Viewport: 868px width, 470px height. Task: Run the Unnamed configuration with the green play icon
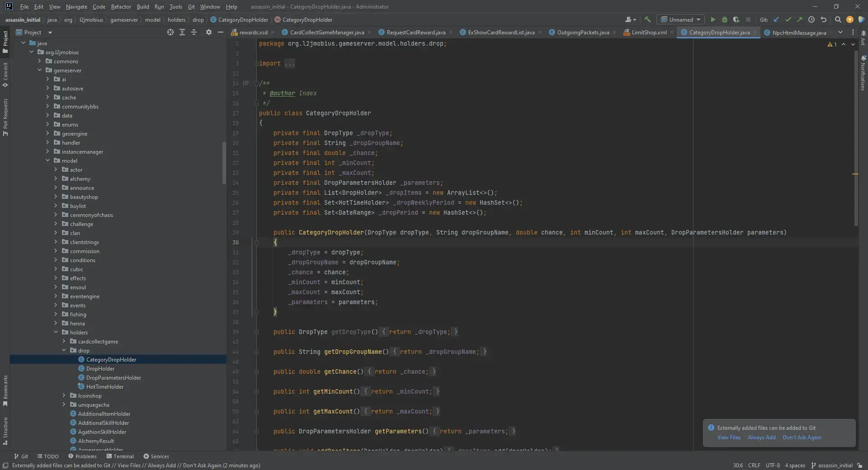pos(713,19)
